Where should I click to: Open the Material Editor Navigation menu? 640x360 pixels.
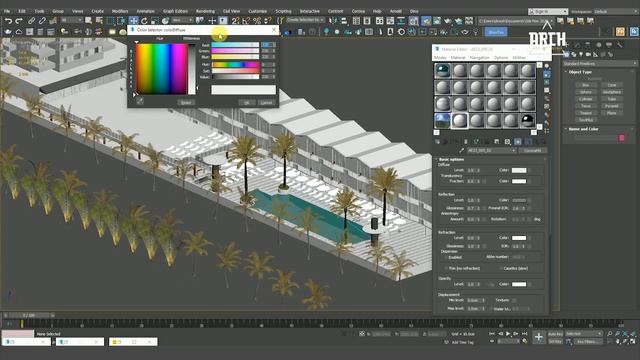[x=479, y=58]
